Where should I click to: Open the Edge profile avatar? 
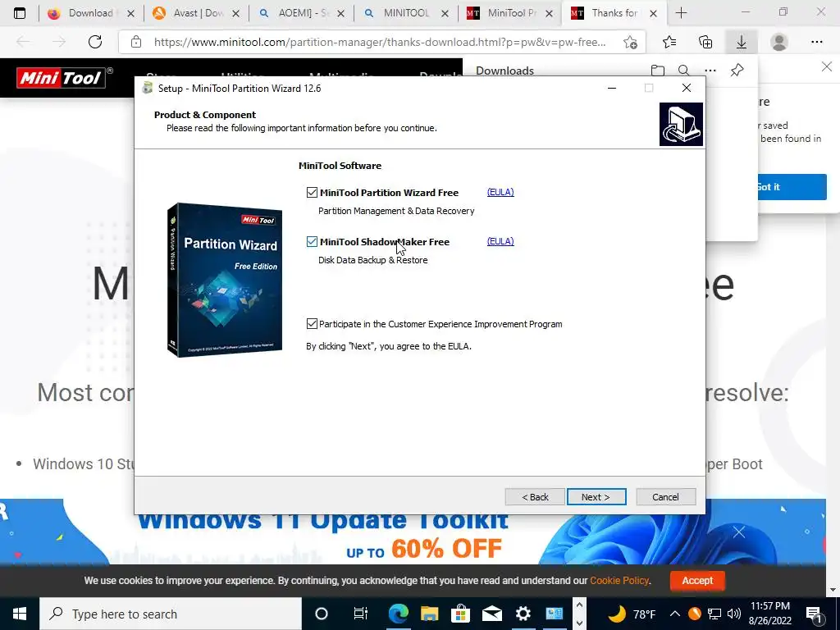779,42
